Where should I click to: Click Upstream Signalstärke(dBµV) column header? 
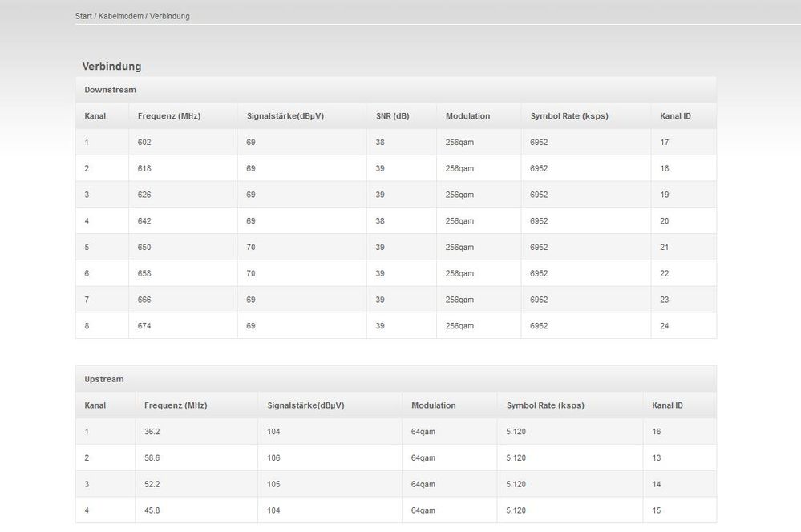[x=306, y=405]
